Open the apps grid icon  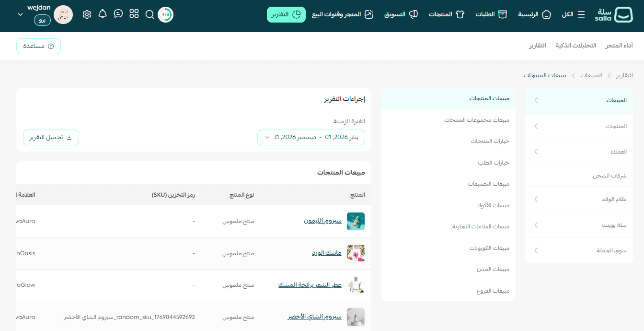point(134,14)
